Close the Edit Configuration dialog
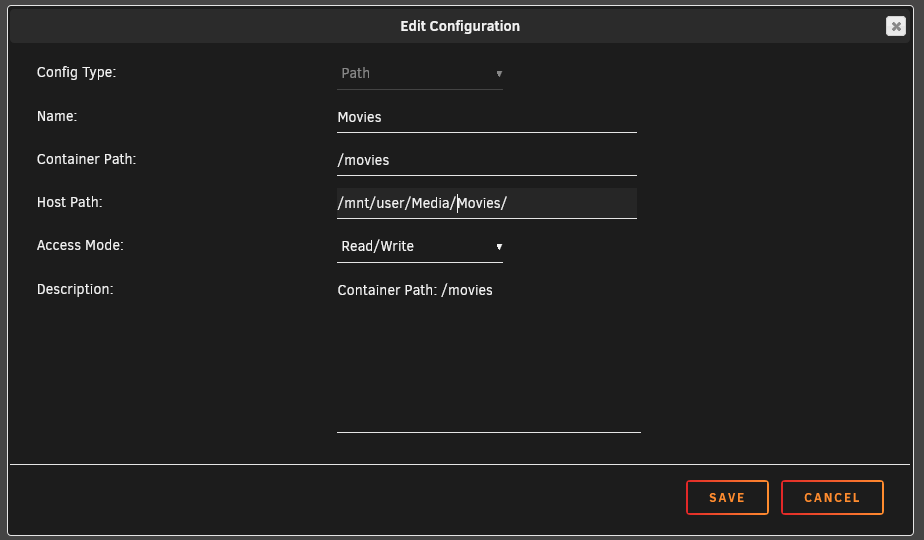This screenshot has width=924, height=540. 895,26
